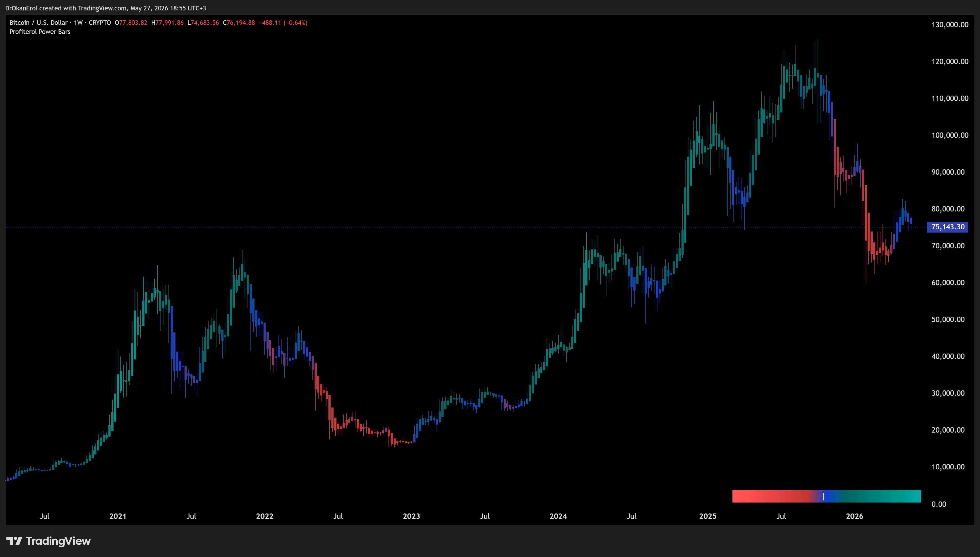
Task: Click the 60,000.00 price axis label
Action: [x=948, y=283]
